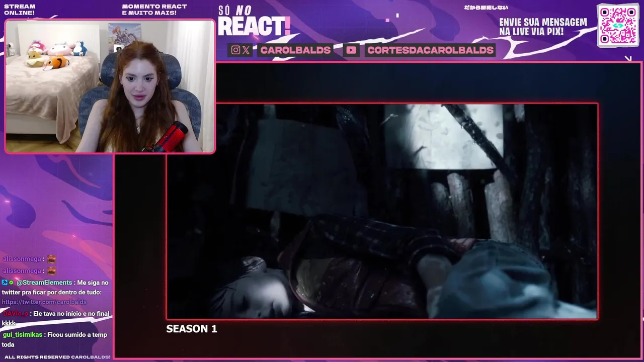Click the webcam feed of the streamer
Screen dimensions: 644x362
(110, 86)
